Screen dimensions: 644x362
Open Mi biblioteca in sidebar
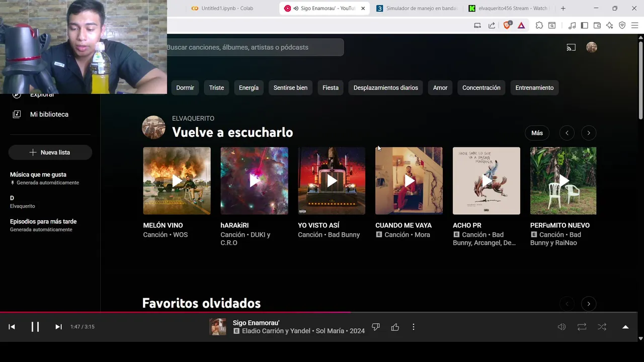(50, 114)
